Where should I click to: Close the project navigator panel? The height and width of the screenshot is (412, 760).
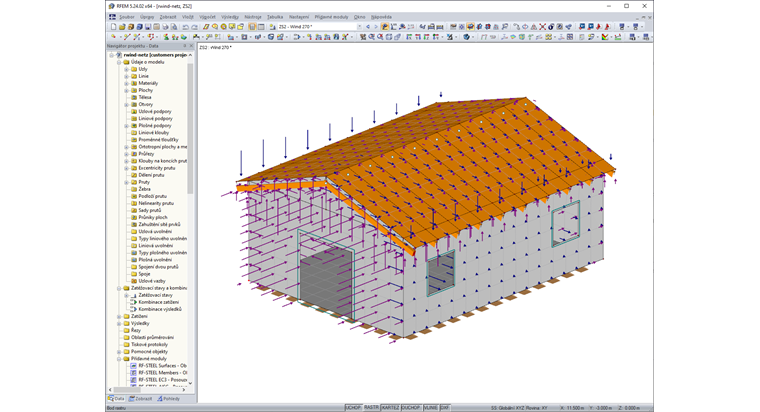point(191,46)
